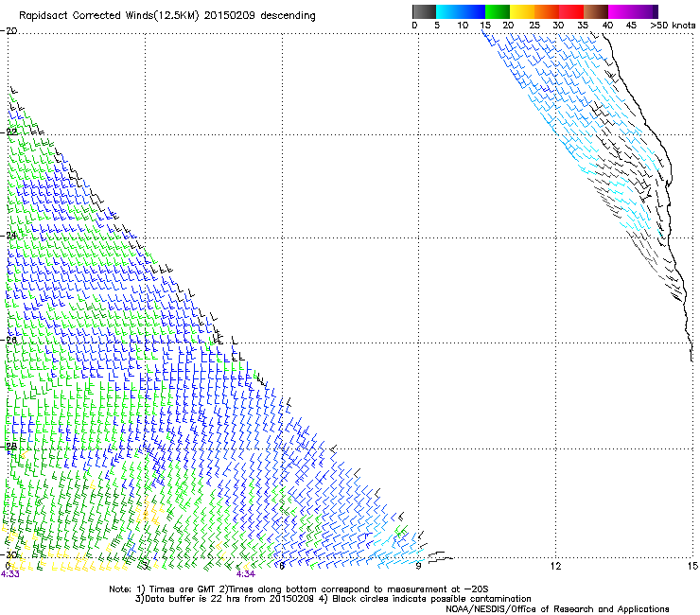Click the legend label "40"
This screenshot has width=700, height=615.
point(607,26)
